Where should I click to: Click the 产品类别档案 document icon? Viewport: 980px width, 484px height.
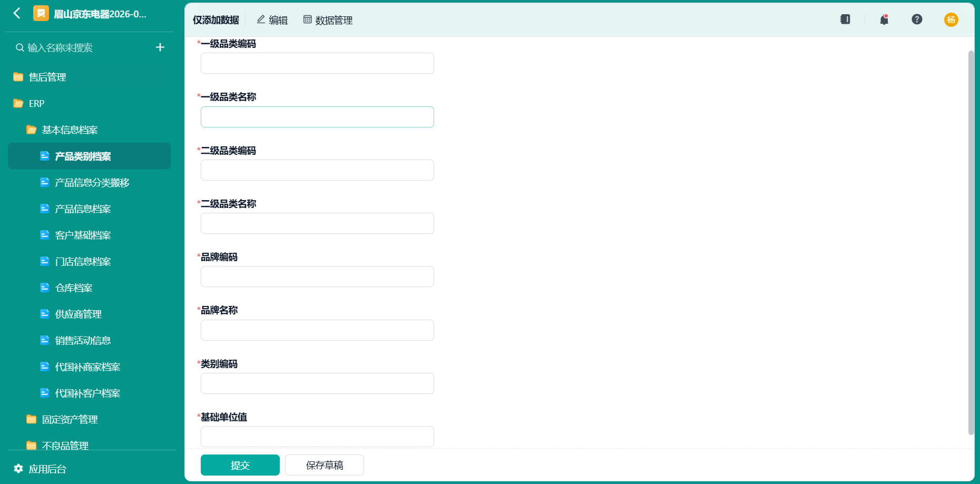pos(45,156)
